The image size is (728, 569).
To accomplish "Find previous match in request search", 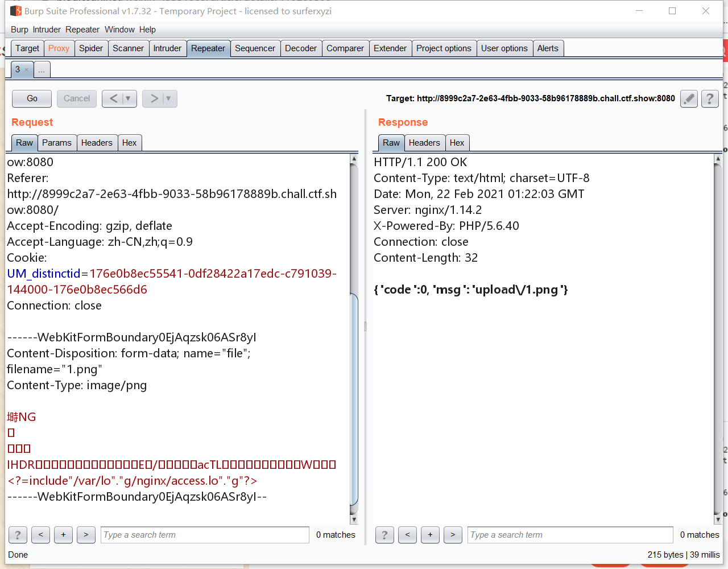I will (40, 535).
